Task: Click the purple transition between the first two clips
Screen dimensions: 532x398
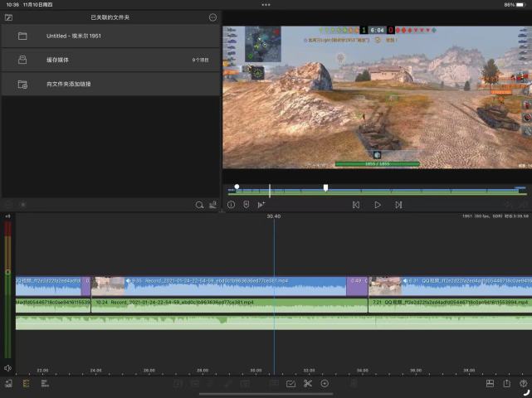Action: [85, 286]
